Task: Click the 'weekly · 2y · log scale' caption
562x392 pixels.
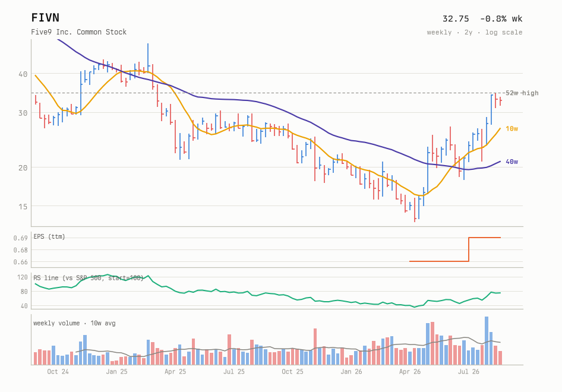Action: pos(475,32)
